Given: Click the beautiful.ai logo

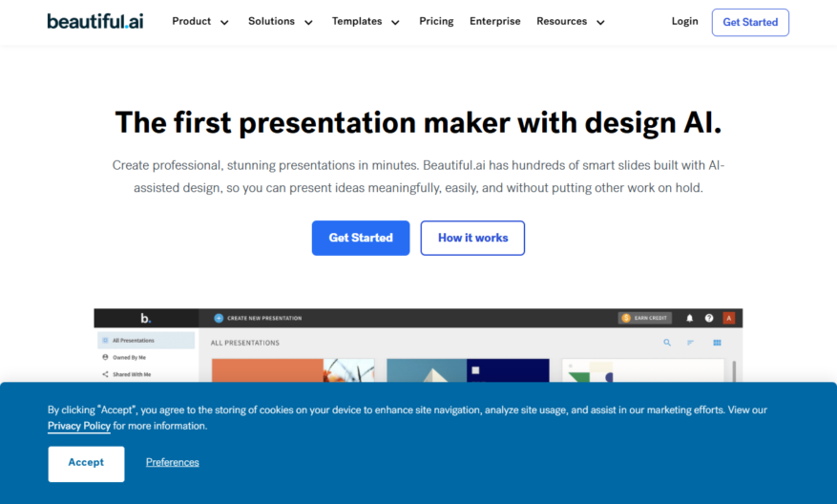Looking at the screenshot, I should (95, 21).
